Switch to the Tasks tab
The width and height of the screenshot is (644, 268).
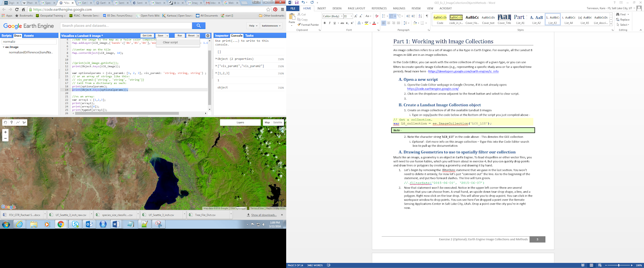pos(250,35)
